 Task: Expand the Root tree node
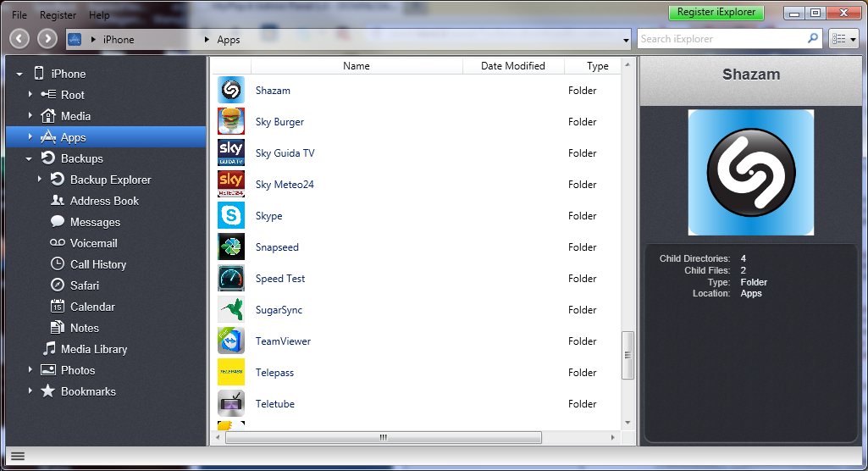point(30,95)
